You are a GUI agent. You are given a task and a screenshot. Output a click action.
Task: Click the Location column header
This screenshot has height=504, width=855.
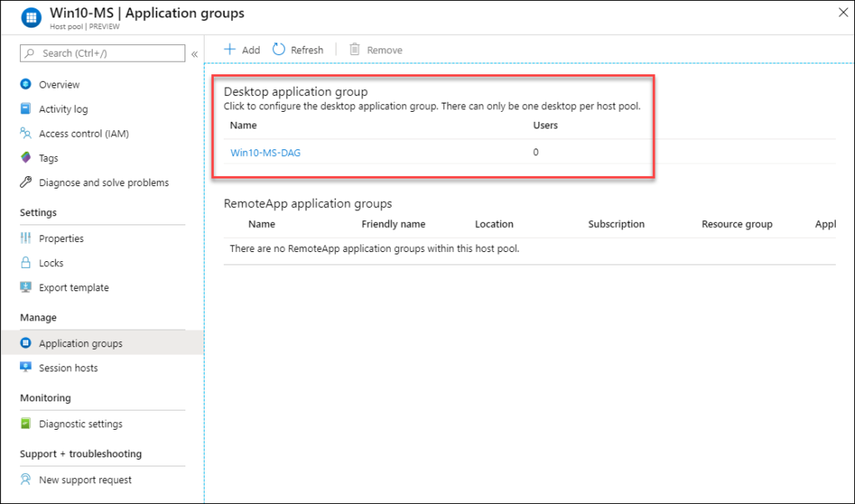tap(494, 224)
